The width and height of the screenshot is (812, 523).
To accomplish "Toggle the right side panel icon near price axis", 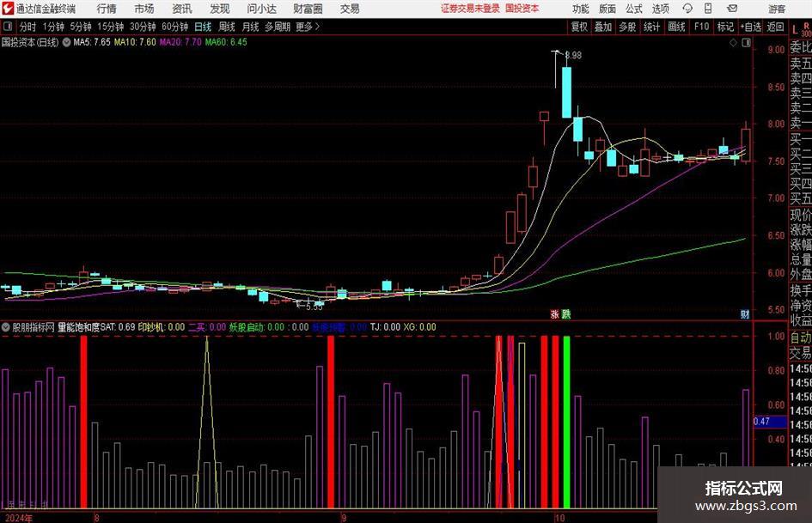I will point(746,43).
